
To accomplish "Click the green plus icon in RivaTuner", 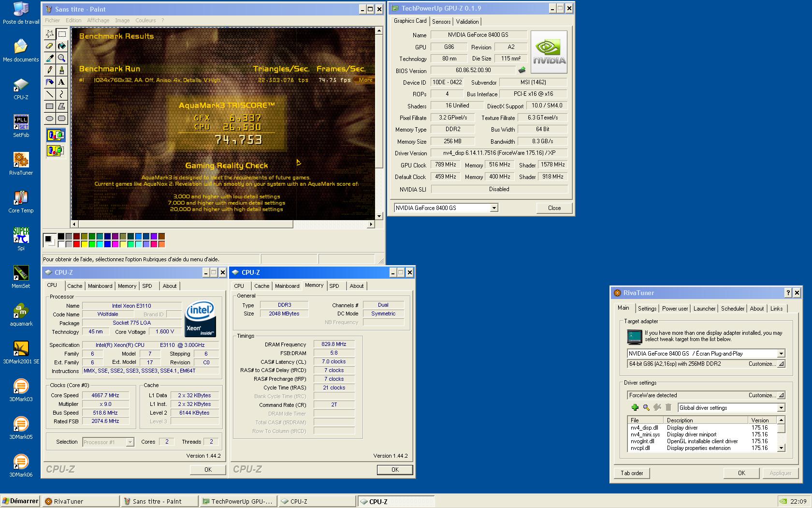I will [635, 407].
